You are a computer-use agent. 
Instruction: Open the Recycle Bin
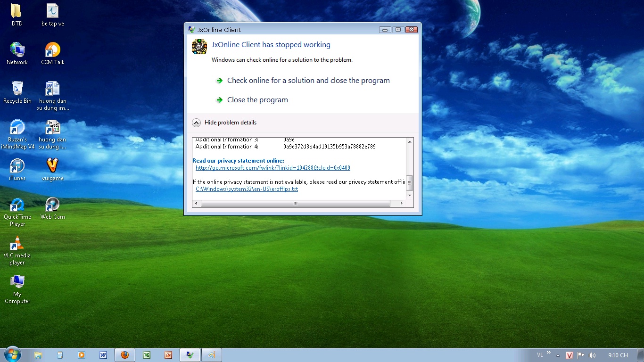(x=17, y=92)
